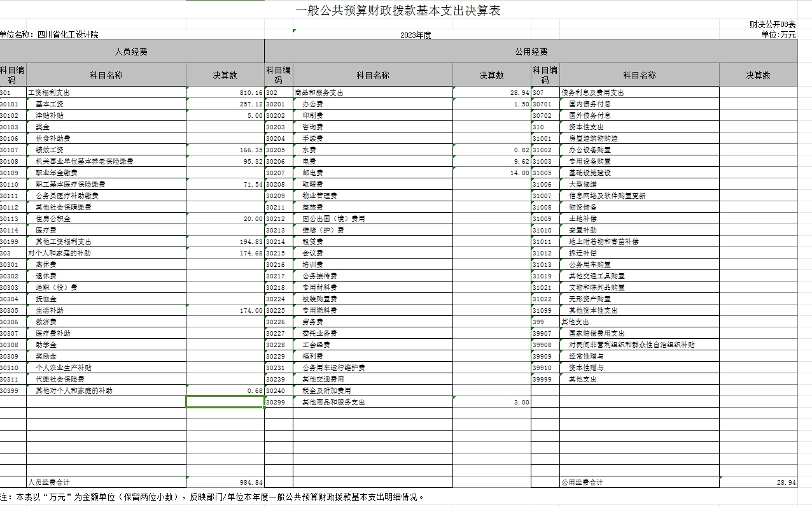
Task: Click the 国内债务付息 cell
Action: 640,104
